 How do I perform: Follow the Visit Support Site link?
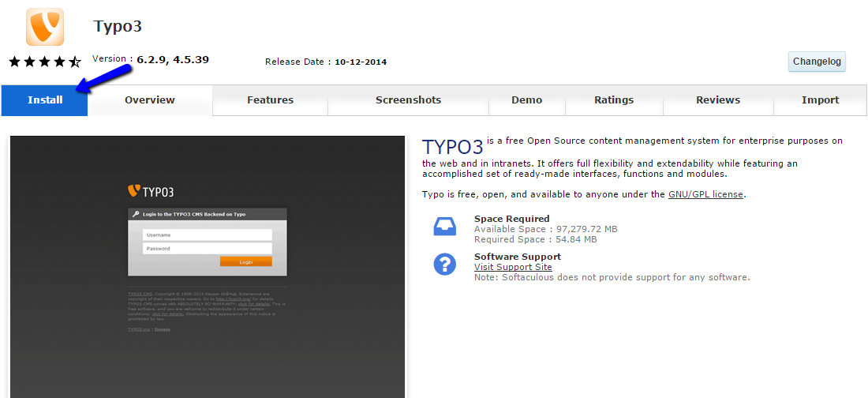point(513,267)
